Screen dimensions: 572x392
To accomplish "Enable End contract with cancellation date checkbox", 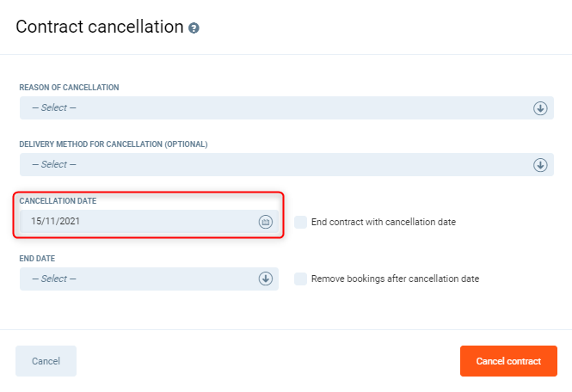I will coord(300,222).
